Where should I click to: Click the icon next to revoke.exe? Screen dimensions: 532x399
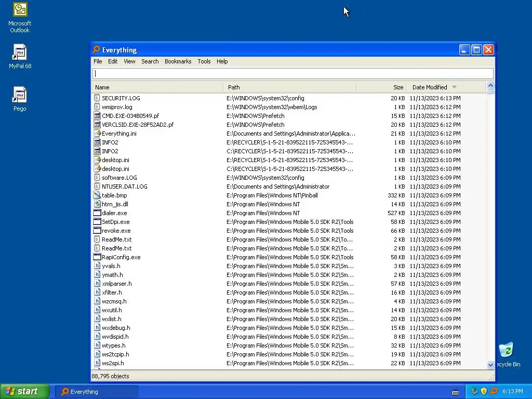[x=97, y=230]
